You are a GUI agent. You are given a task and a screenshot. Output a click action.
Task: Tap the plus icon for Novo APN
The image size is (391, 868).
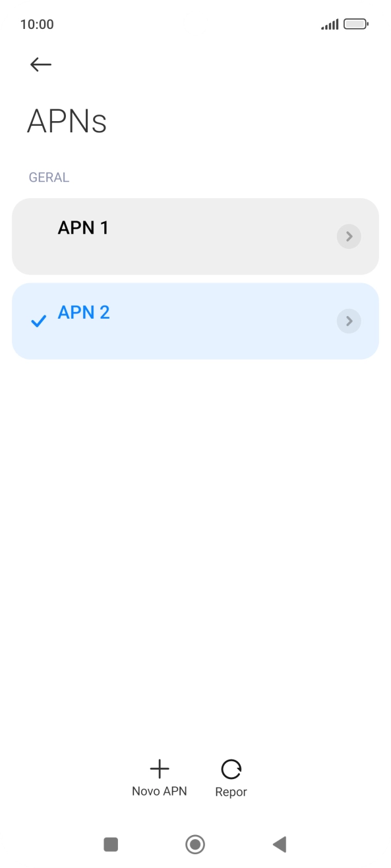(160, 769)
